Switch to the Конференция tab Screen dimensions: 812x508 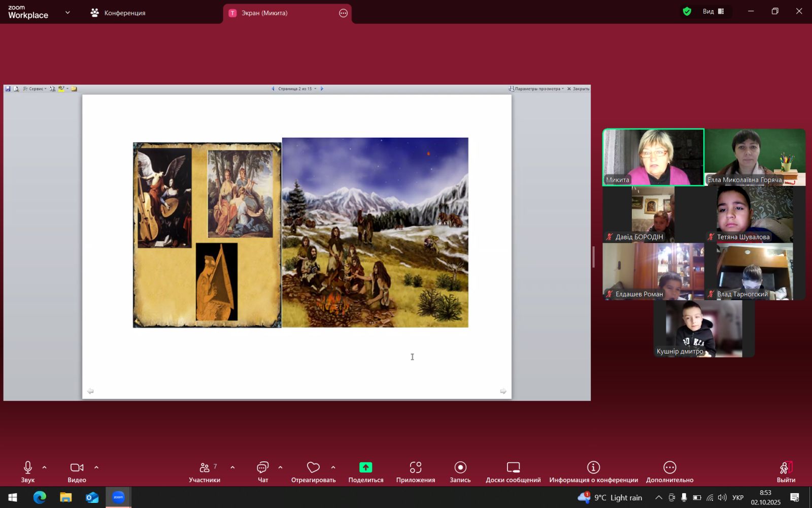tap(118, 13)
